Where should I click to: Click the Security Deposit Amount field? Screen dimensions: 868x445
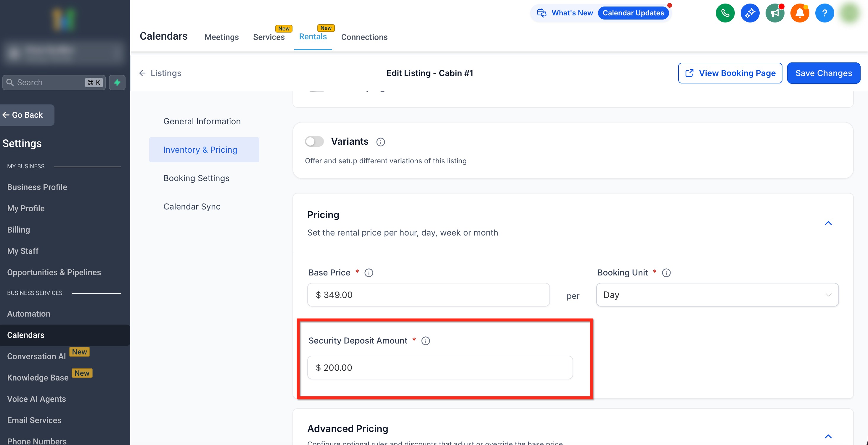pos(440,367)
